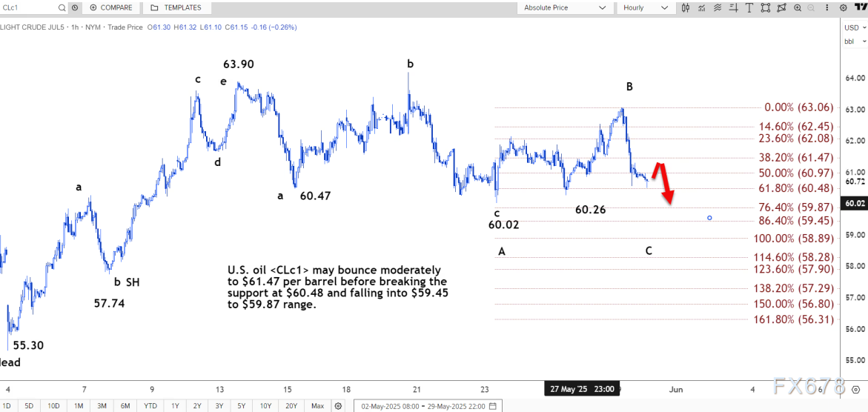Select the YTD time range
Screen dimensions: 868x412
[150, 406]
